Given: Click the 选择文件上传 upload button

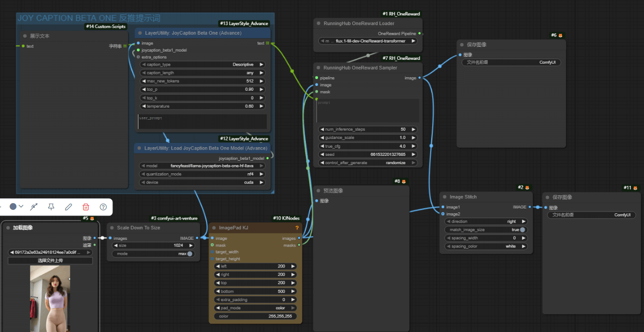Looking at the screenshot, I should (x=50, y=261).
